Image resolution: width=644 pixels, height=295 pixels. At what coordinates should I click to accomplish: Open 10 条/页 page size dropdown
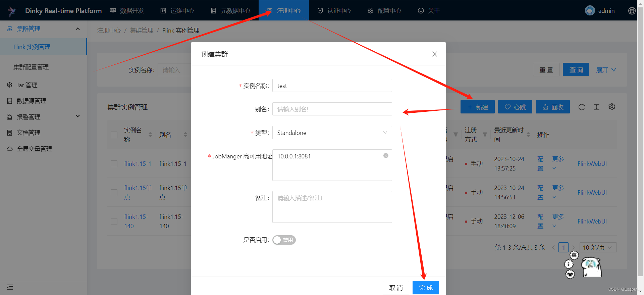tap(598, 248)
